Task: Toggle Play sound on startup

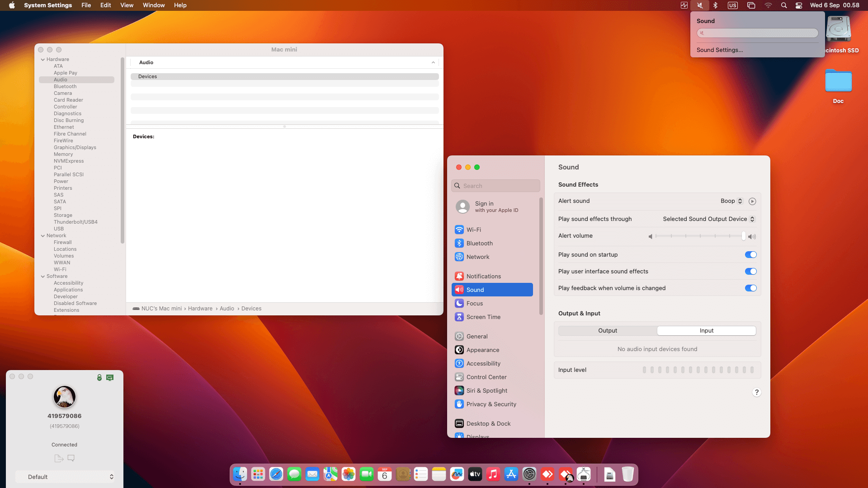Action: 750,255
